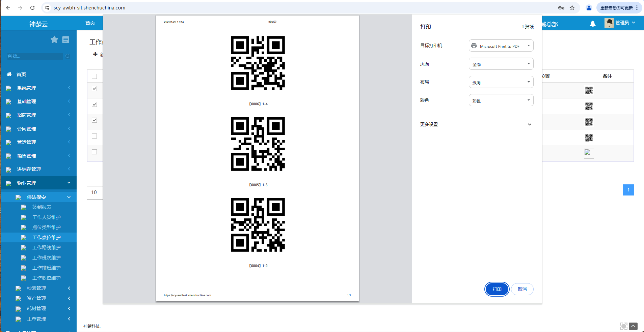Open 点位类型维护 menu item
The width and height of the screenshot is (644, 332).
[47, 228]
